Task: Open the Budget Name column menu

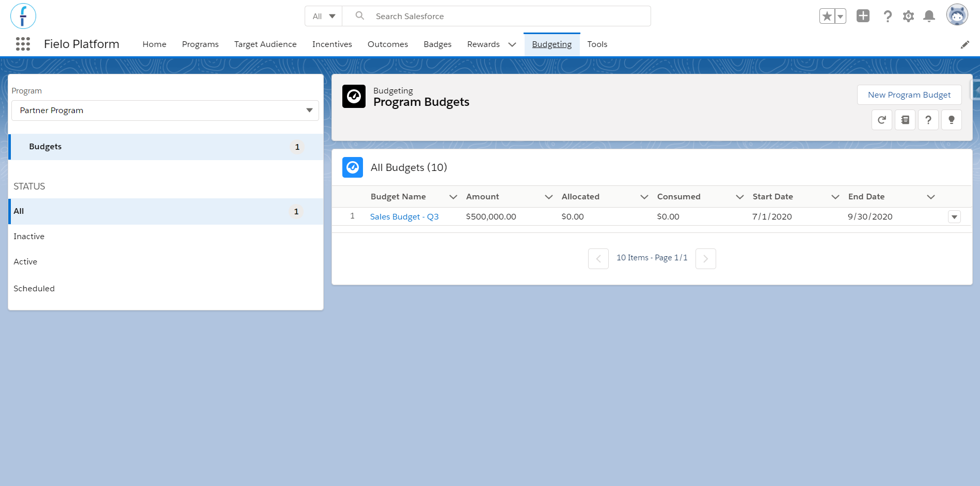Action: coord(453,197)
